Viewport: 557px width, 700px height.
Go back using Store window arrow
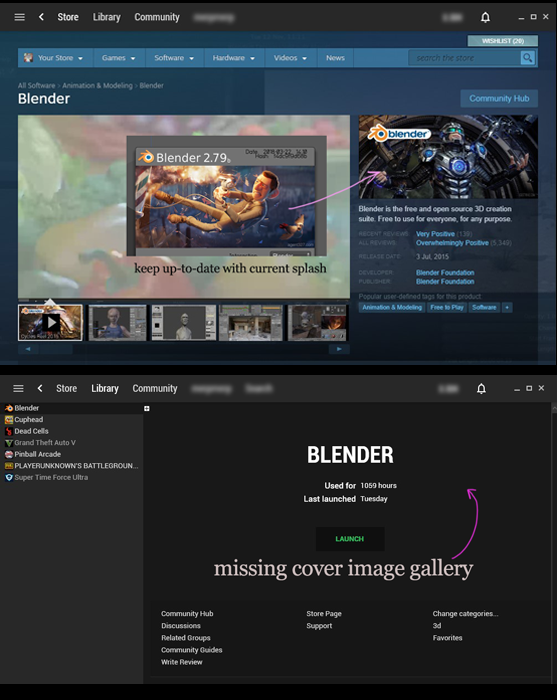pyautogui.click(x=41, y=17)
